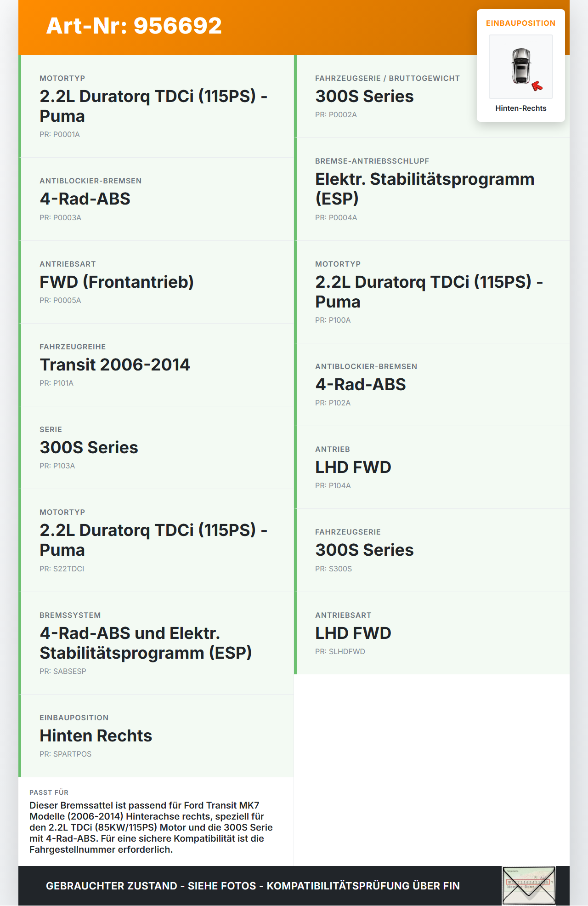Click the top-view car icon
The height and width of the screenshot is (906, 588).
click(x=521, y=66)
